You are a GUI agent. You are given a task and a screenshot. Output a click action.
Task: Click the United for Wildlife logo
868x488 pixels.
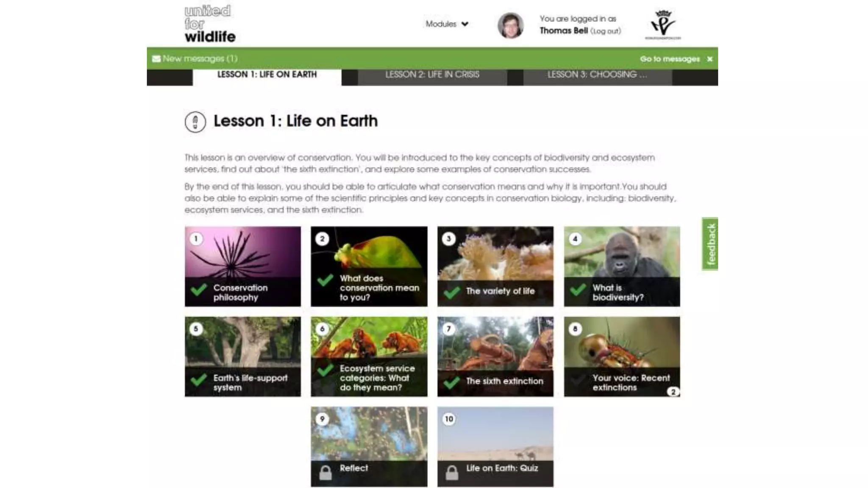tap(210, 24)
